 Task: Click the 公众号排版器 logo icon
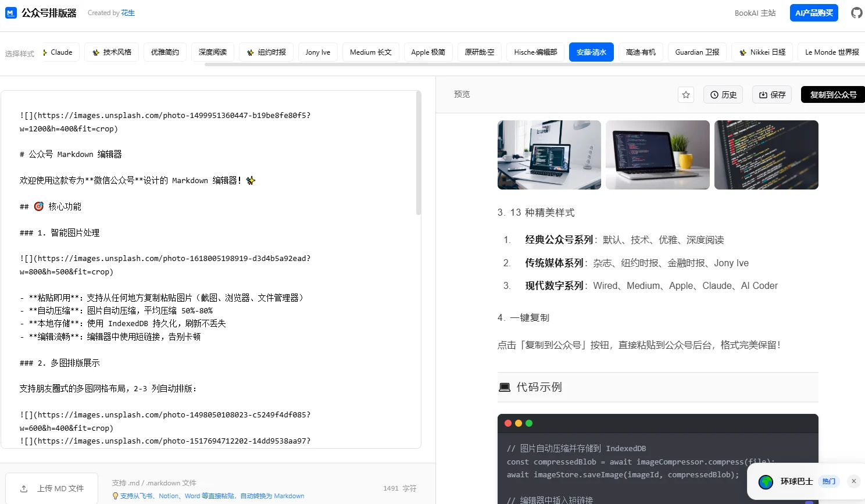tap(10, 13)
